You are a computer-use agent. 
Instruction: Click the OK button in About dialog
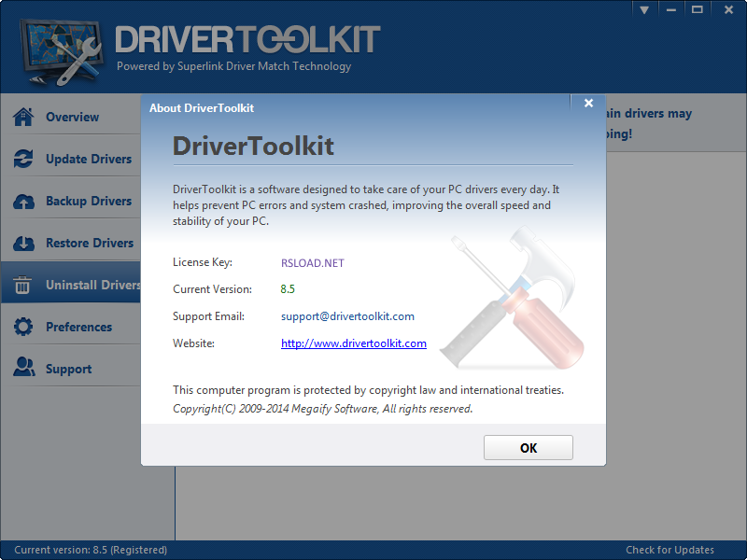coord(529,448)
